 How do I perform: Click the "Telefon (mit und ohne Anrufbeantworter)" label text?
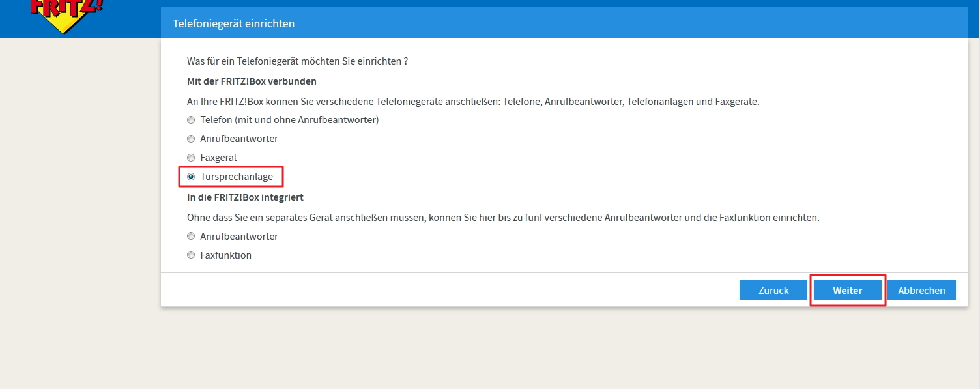289,120
